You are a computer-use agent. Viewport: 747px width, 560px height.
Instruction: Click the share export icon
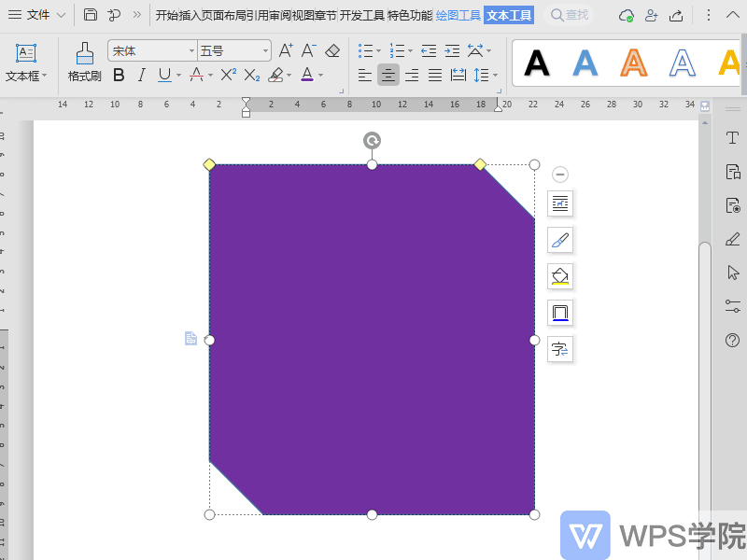676,15
